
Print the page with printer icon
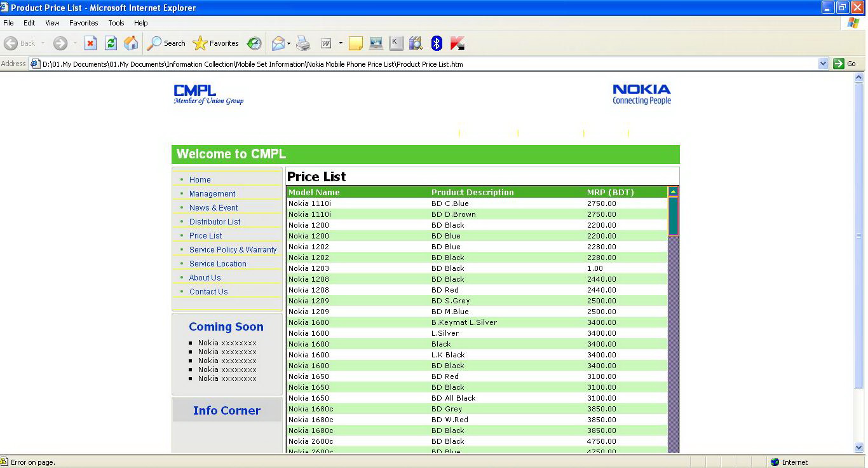(x=303, y=43)
